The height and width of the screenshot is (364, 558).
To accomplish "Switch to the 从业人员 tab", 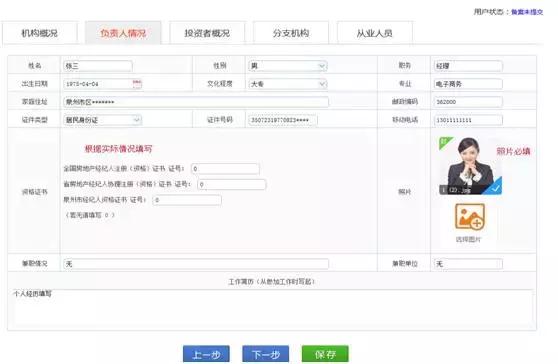I will pyautogui.click(x=375, y=33).
